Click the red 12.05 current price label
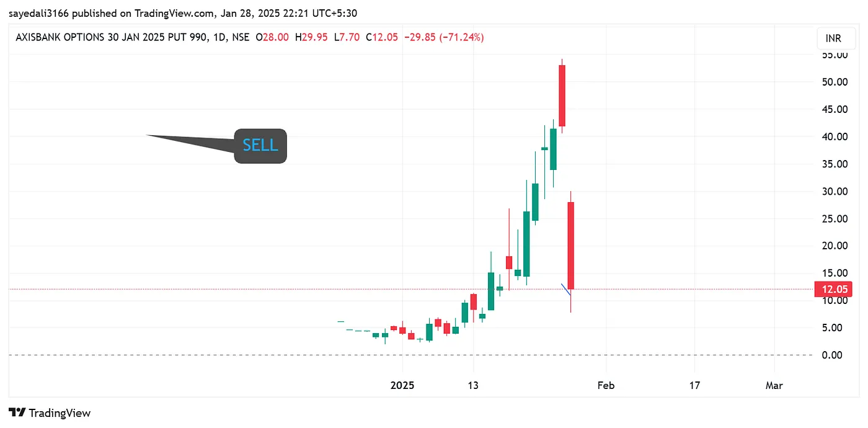The width and height of the screenshot is (868, 428). (833, 289)
